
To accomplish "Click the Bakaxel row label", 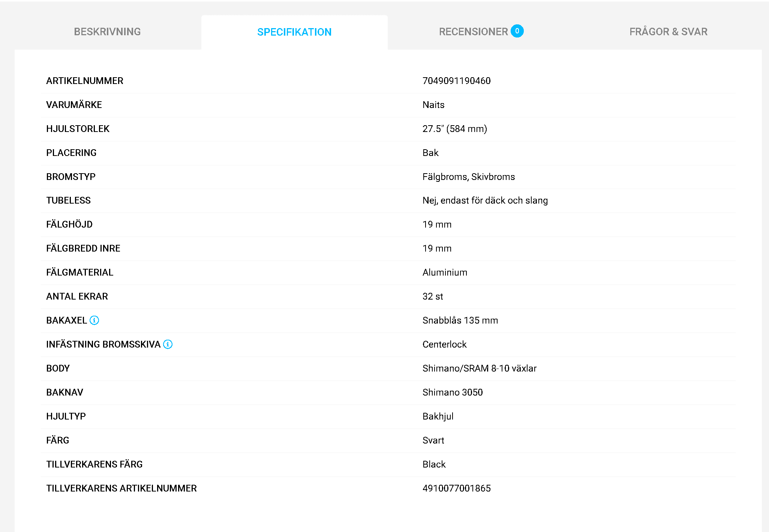I will click(x=66, y=320).
